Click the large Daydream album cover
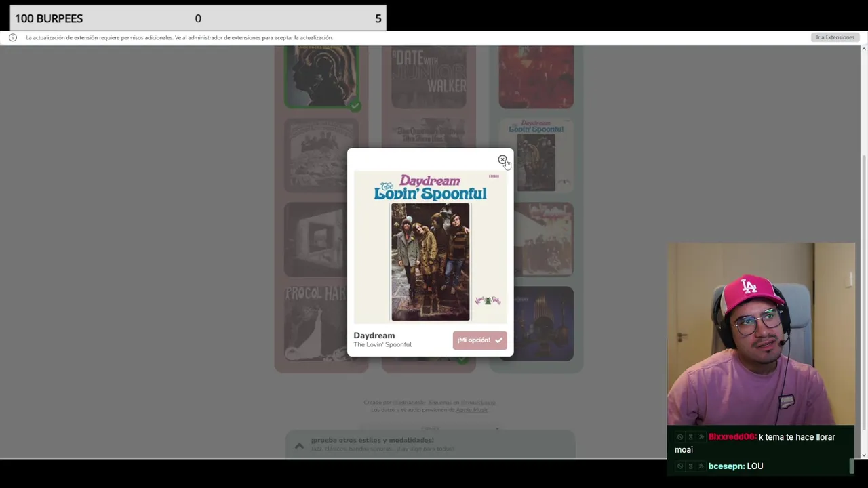 click(x=430, y=247)
